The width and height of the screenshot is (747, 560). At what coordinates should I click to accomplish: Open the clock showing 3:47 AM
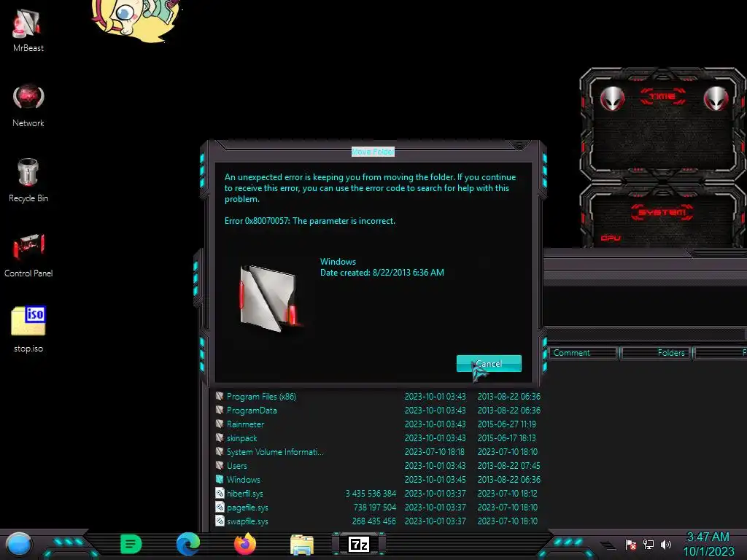[708, 545]
